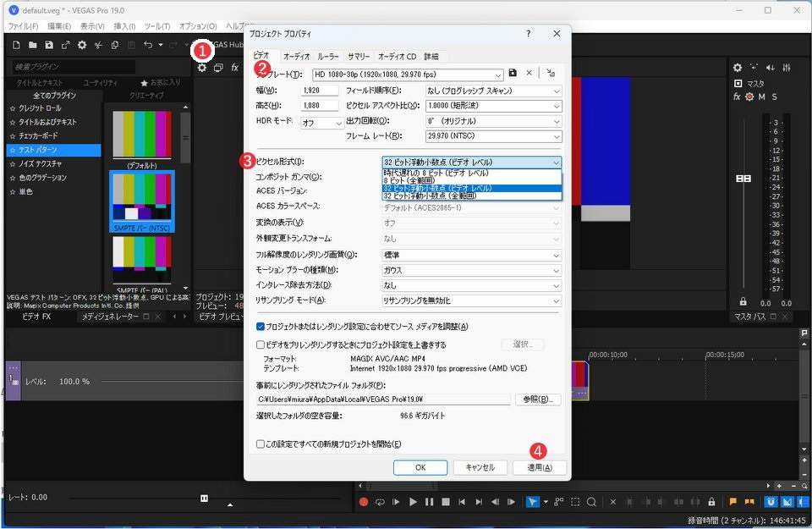
Task: Open the オプション(O) menu
Action: pyautogui.click(x=198, y=26)
